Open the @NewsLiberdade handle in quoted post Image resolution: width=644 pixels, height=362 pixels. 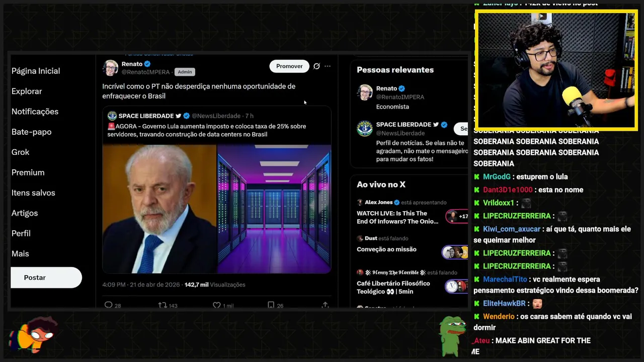pos(216,116)
